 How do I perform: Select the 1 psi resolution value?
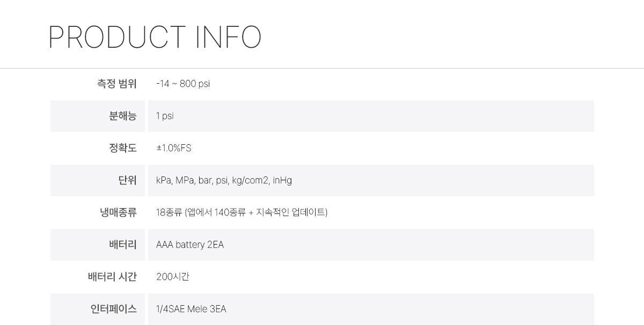pyautogui.click(x=165, y=116)
